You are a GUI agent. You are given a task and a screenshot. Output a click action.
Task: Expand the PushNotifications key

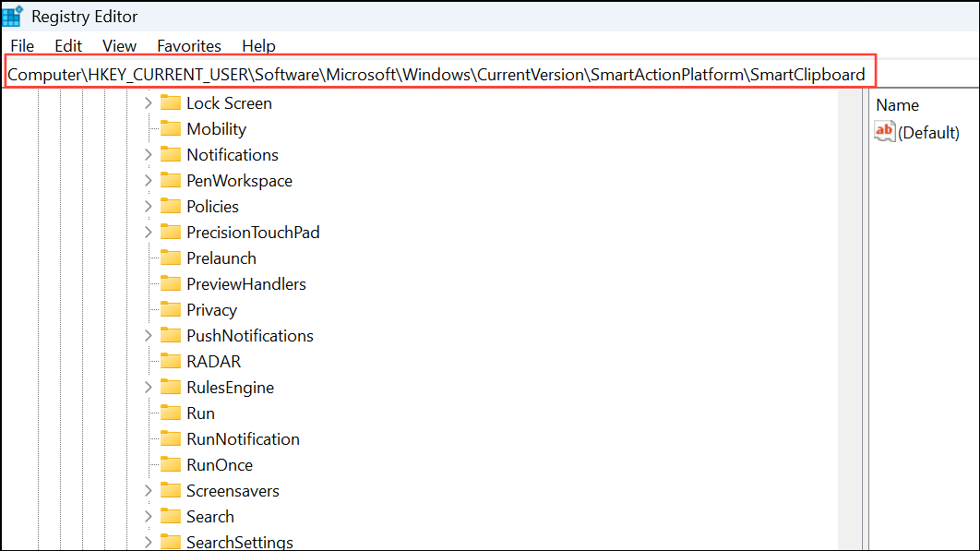(149, 335)
